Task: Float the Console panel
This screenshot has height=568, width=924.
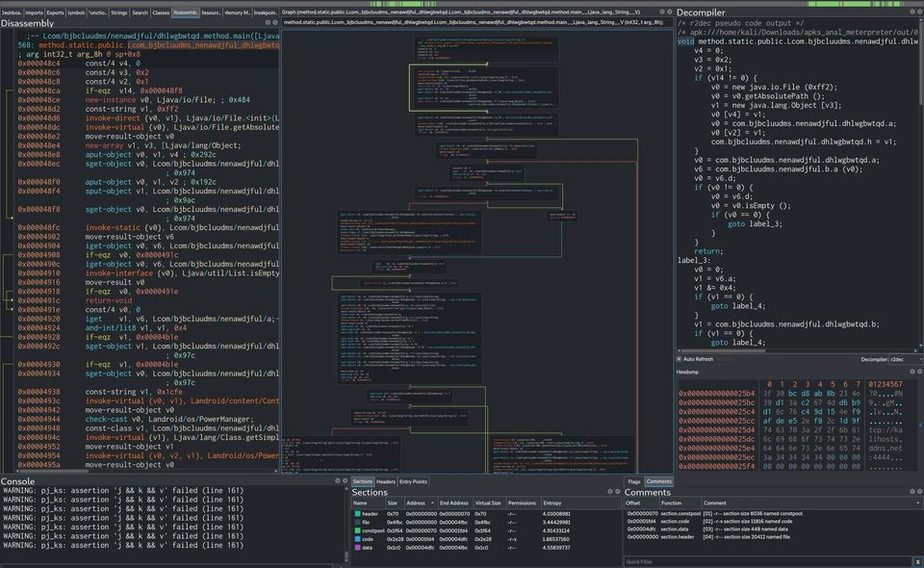Action: 337,480
